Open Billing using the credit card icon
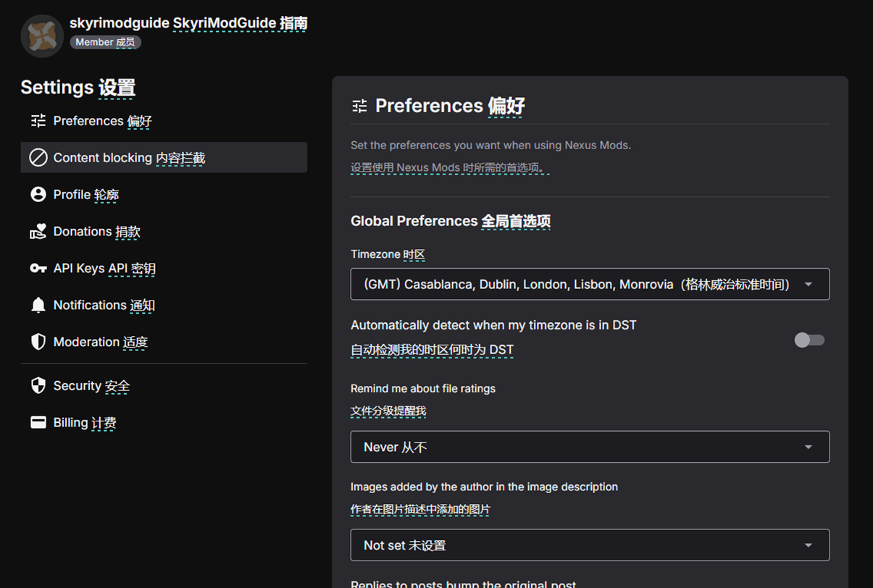This screenshot has width=873, height=588. tap(38, 422)
